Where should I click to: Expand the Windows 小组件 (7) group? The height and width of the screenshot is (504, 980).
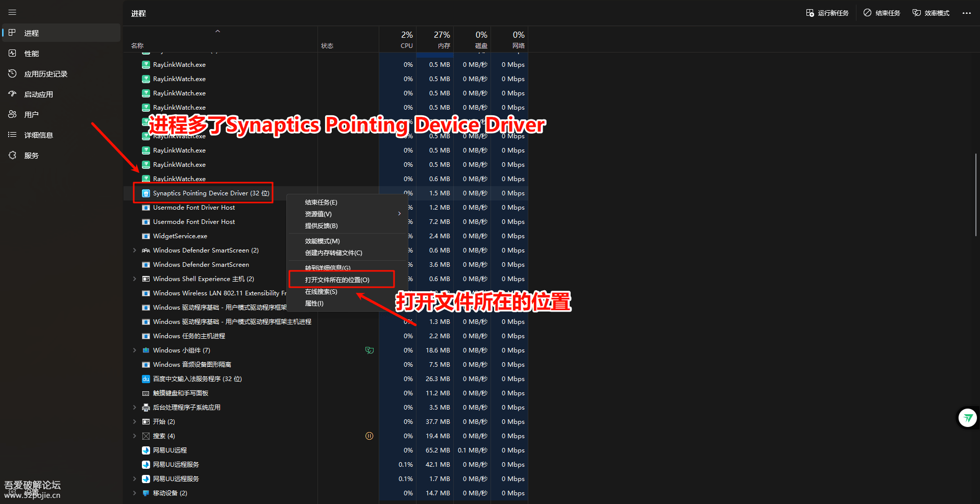[134, 350]
